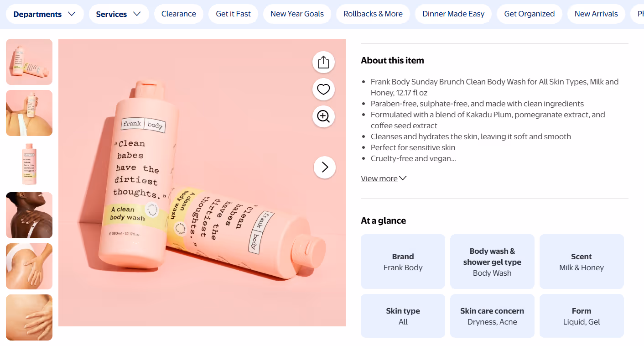Click the View more chevron arrow
Screen dimensions: 644x346
(x=403, y=178)
